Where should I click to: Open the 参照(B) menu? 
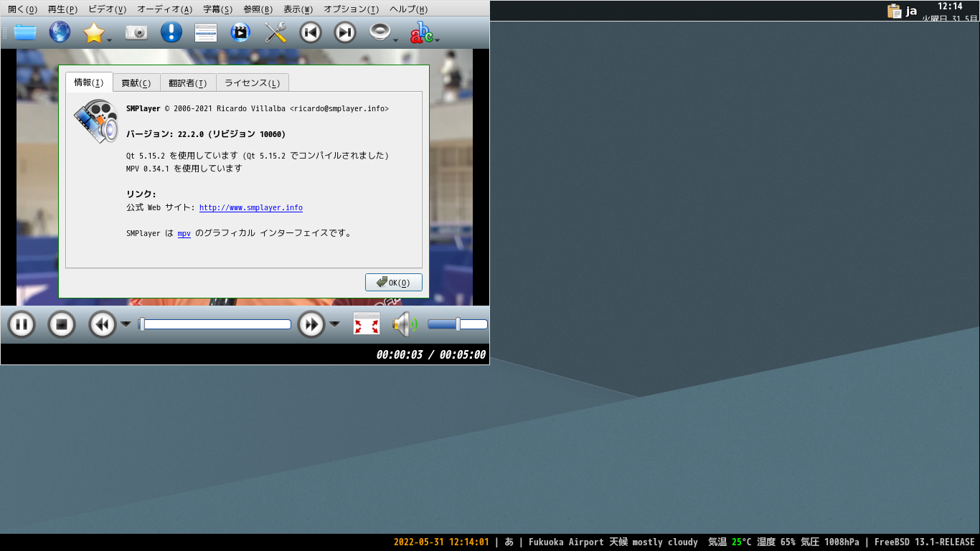pos(258,9)
